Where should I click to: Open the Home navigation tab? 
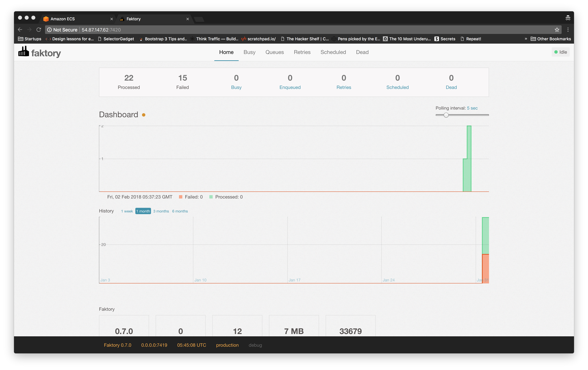226,52
